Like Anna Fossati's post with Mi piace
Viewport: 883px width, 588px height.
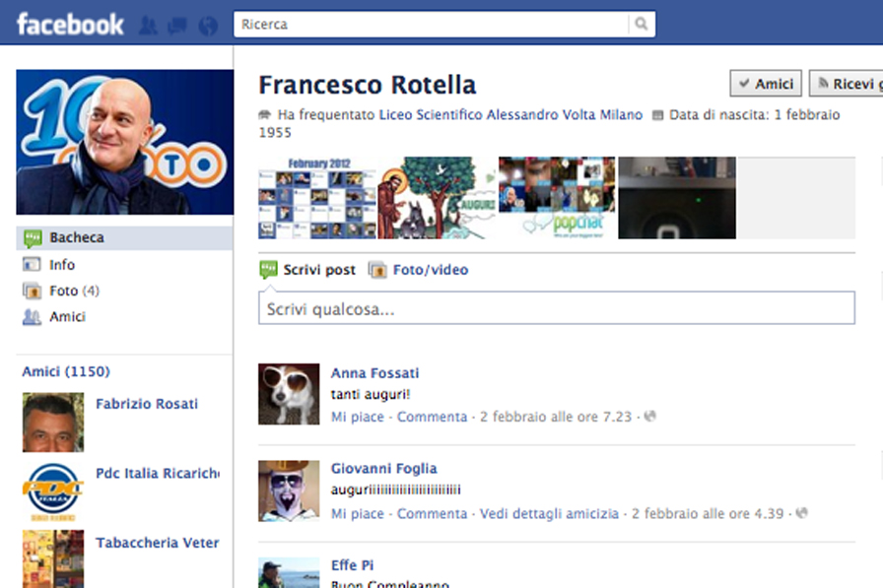point(358,417)
